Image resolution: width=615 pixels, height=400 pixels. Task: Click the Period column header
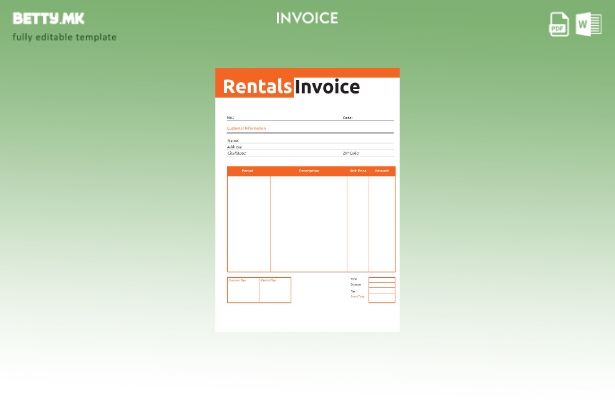pos(248,171)
